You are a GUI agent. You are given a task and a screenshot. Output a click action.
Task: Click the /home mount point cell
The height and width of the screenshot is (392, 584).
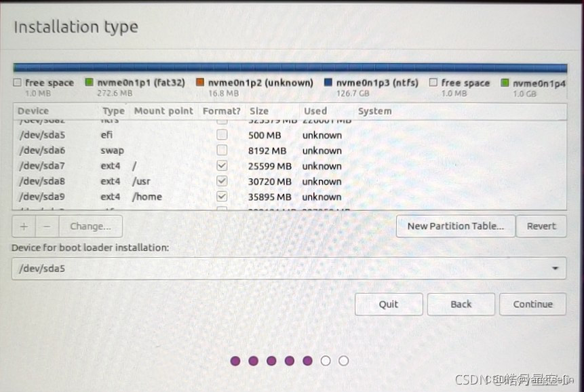(x=147, y=197)
